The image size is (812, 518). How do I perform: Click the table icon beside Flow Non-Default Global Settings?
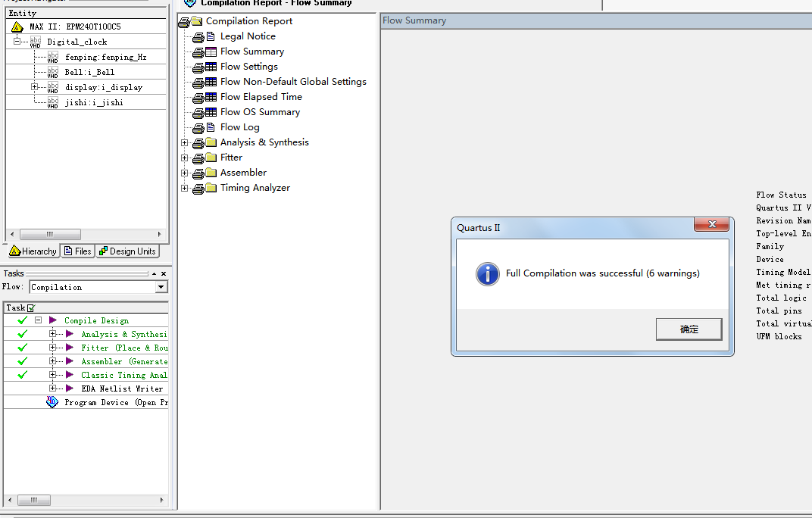(x=211, y=82)
